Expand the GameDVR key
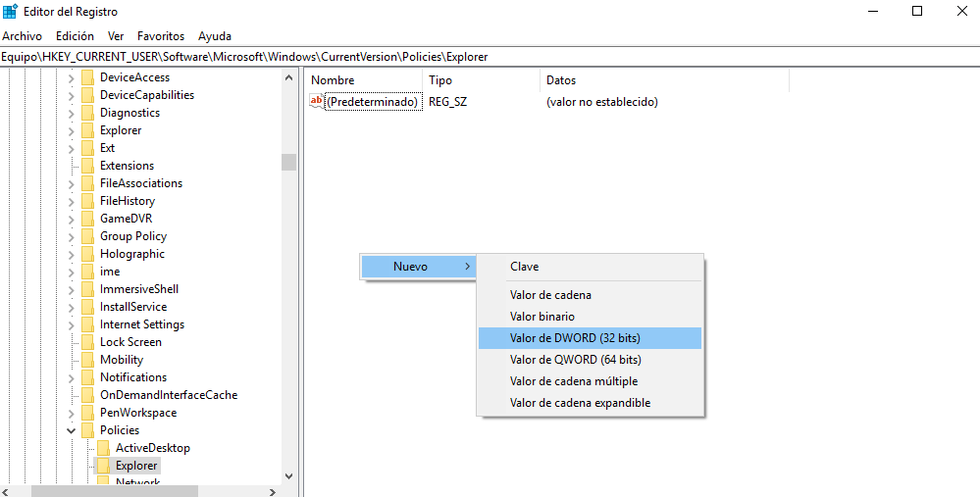Viewport: 980px width, 497px height. (72, 220)
